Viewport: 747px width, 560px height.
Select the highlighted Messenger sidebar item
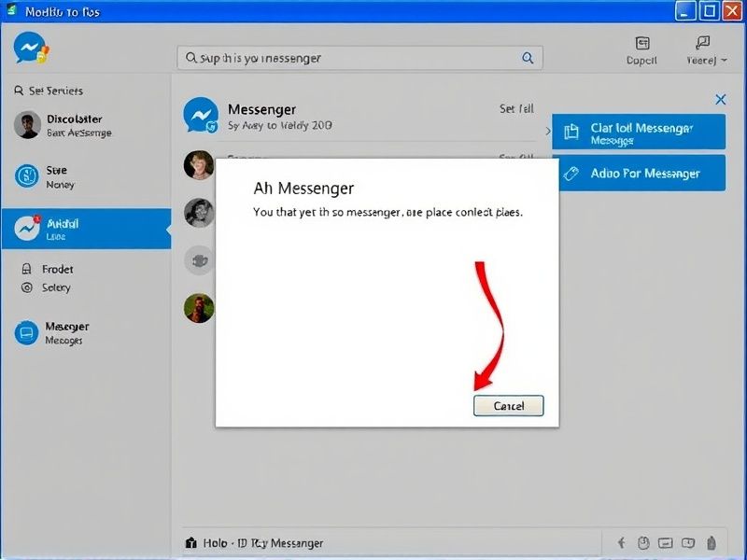[x=86, y=229]
